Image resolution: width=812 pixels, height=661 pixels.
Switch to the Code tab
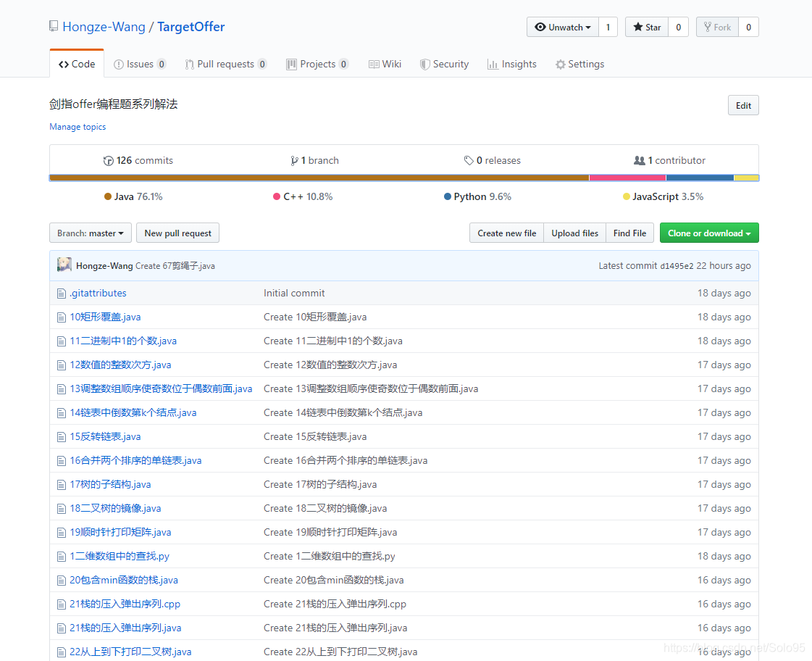pyautogui.click(x=77, y=64)
